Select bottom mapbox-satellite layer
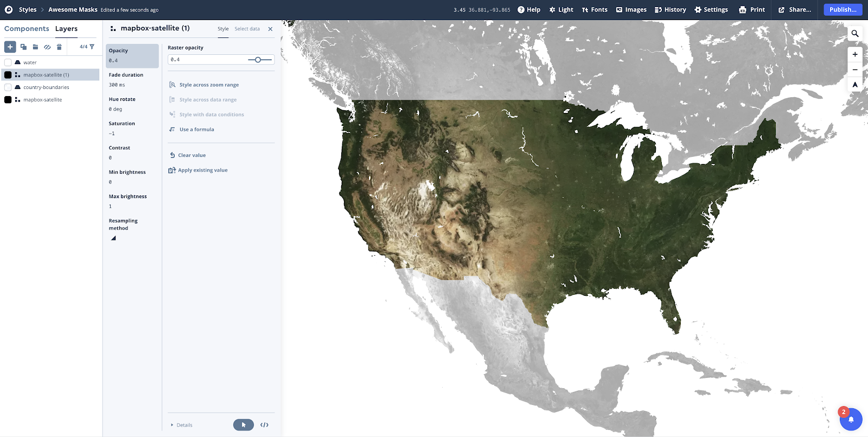Screen dimensions: 868x437 pyautogui.click(x=50, y=100)
